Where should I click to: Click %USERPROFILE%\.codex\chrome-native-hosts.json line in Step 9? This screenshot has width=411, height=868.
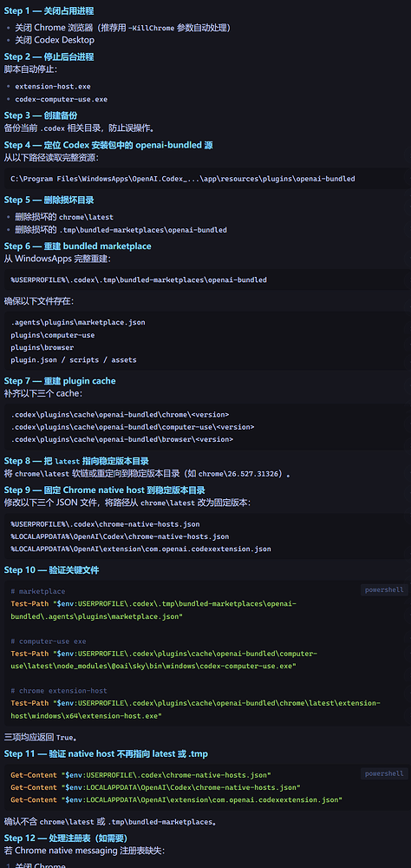coord(105,523)
